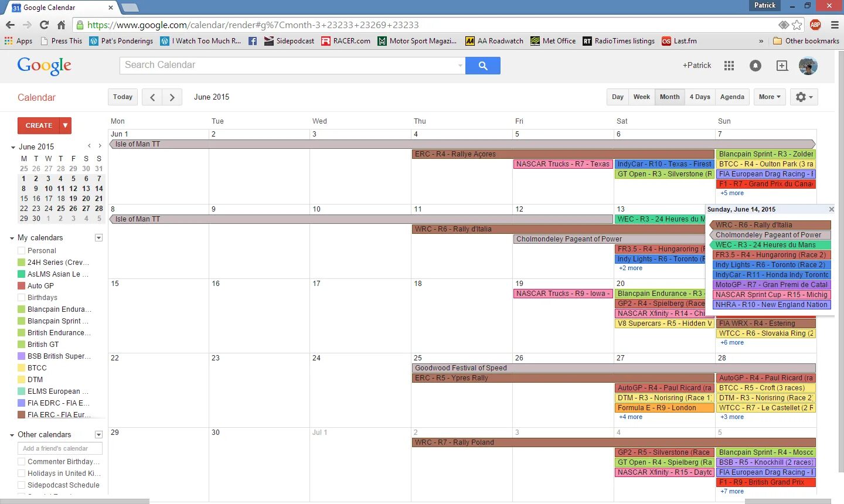Click the blue search magnifier button

click(483, 66)
